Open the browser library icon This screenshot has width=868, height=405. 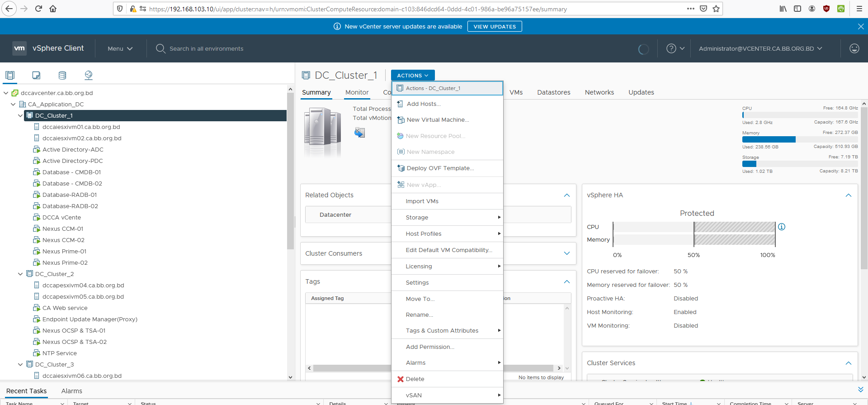click(783, 9)
